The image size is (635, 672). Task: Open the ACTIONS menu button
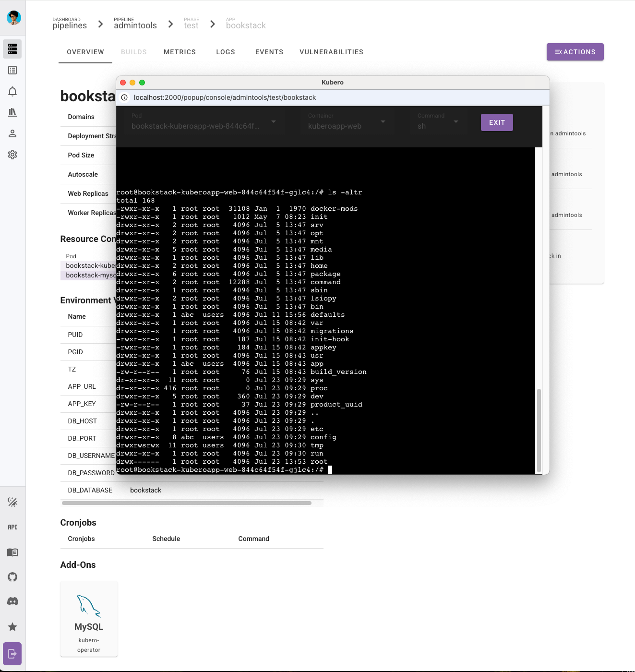point(575,52)
